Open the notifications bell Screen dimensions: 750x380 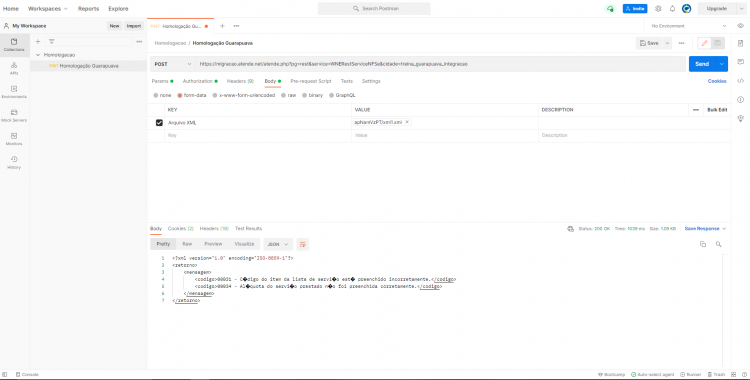(672, 9)
